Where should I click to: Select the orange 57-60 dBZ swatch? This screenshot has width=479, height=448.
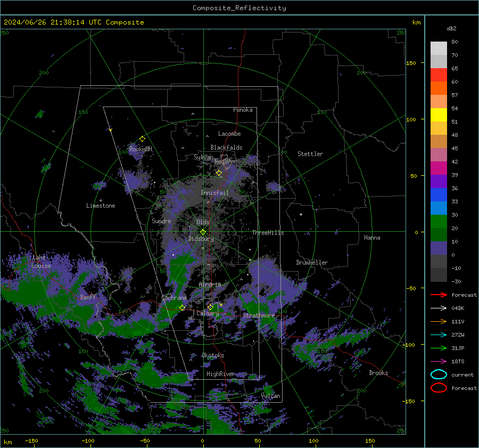439,88
